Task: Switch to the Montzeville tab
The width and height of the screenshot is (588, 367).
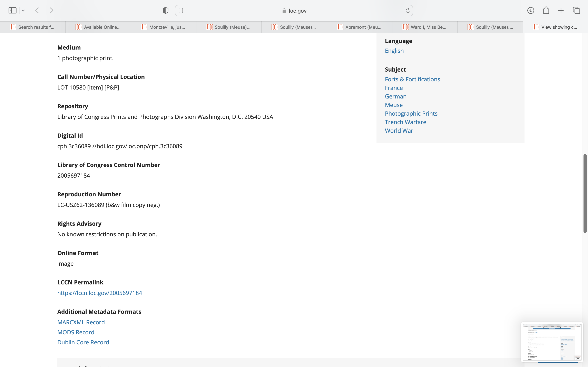Action: (163, 27)
